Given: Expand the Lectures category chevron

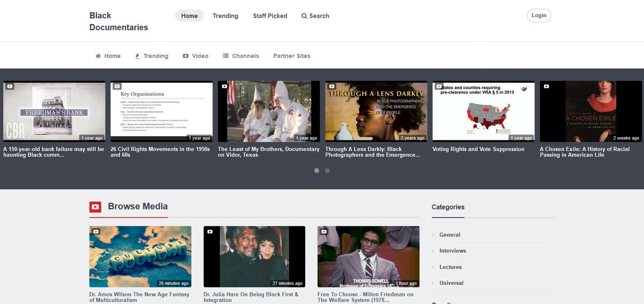Looking at the screenshot, I should [x=433, y=267].
